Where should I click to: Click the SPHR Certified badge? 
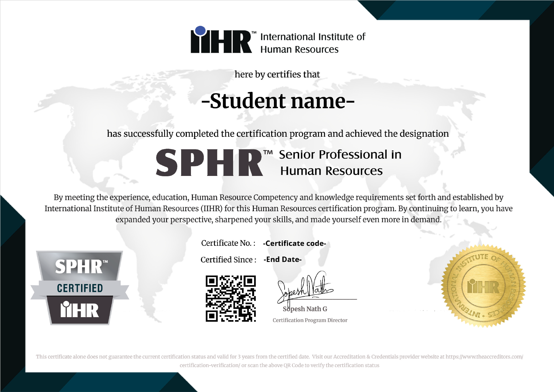pos(80,288)
